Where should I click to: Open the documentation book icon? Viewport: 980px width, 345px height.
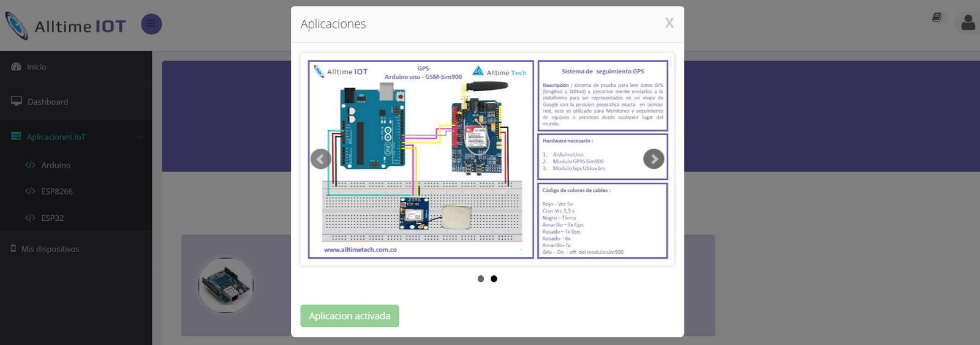tap(937, 18)
